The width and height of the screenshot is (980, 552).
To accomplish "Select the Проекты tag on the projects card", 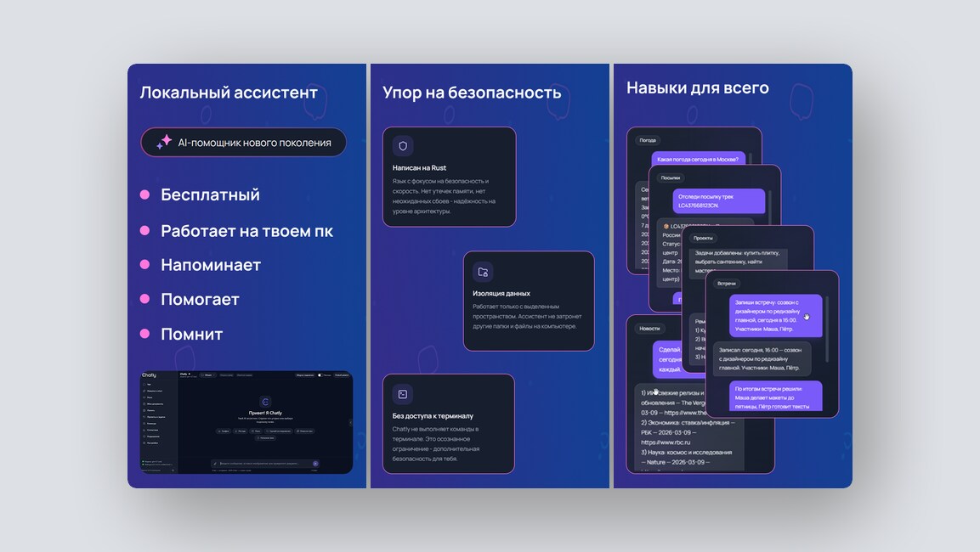I will point(703,238).
